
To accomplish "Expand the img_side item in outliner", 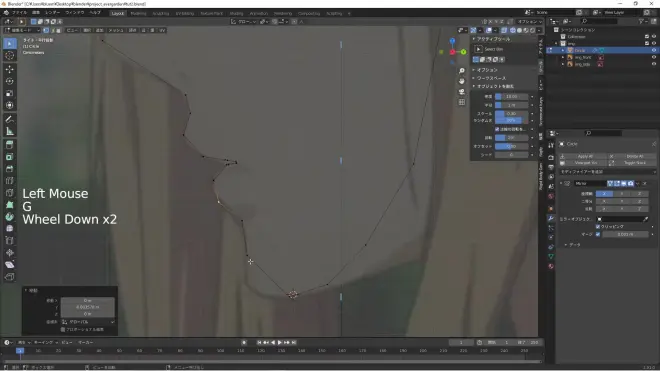I will point(563,64).
